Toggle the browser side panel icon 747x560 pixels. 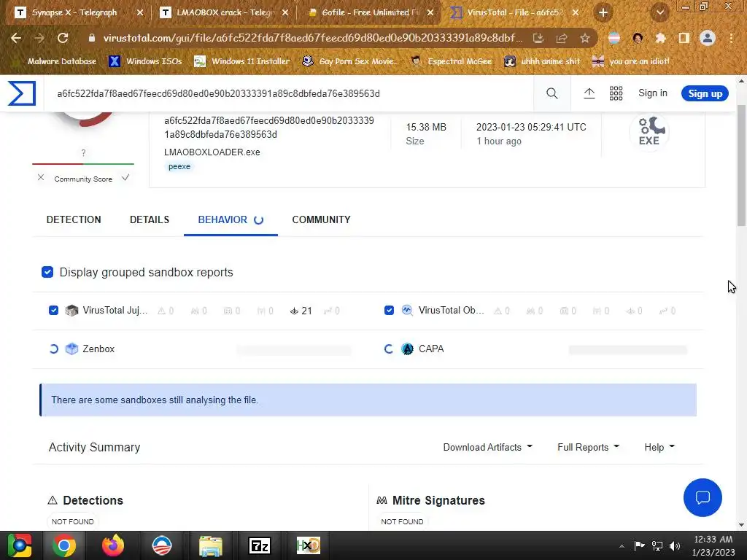coord(684,38)
